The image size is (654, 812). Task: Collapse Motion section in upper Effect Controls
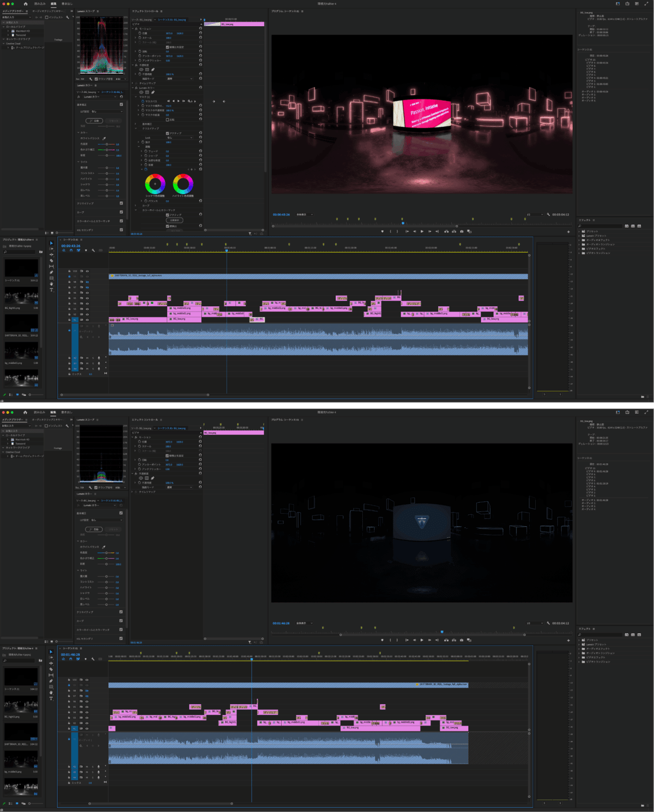(x=134, y=29)
